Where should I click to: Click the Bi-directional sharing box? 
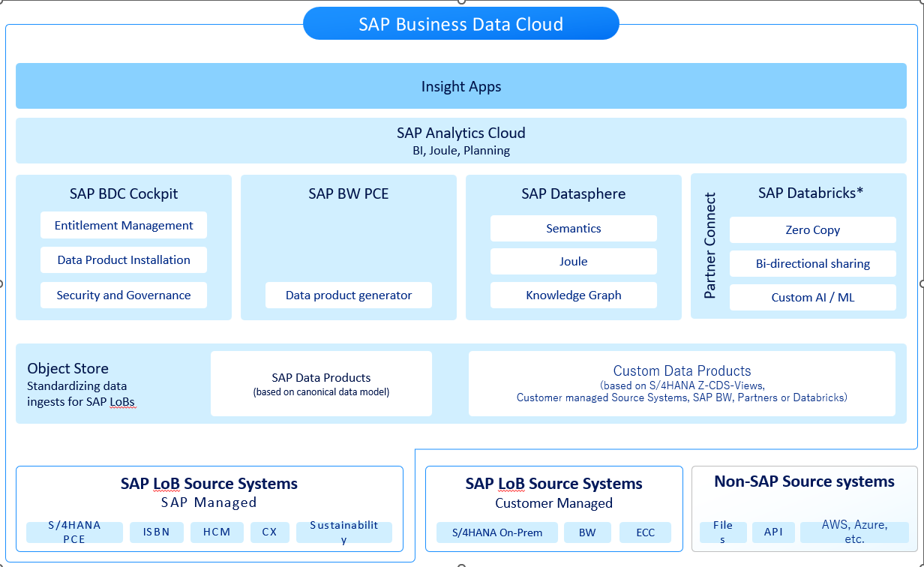pyautogui.click(x=813, y=264)
